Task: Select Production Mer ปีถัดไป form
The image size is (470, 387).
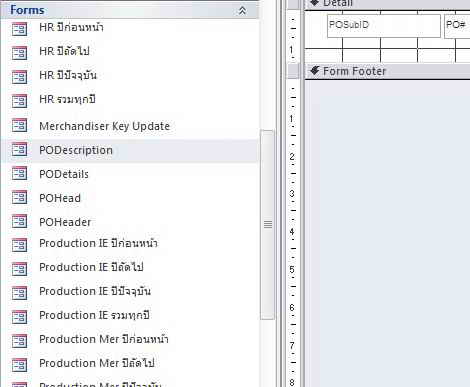Action: tap(97, 363)
